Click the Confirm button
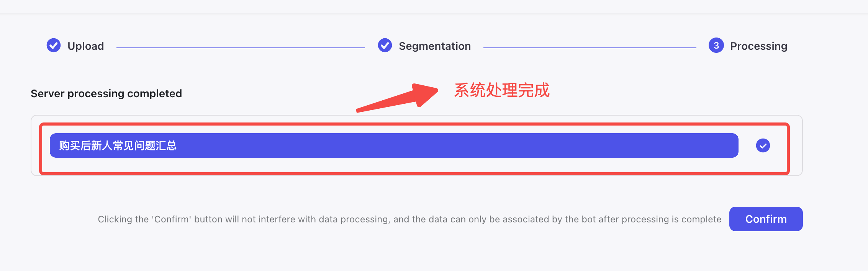868x271 pixels. coord(766,219)
